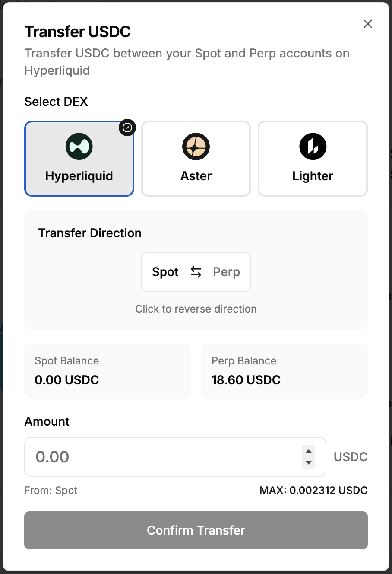Click the Lighter logo icon

coord(313,147)
